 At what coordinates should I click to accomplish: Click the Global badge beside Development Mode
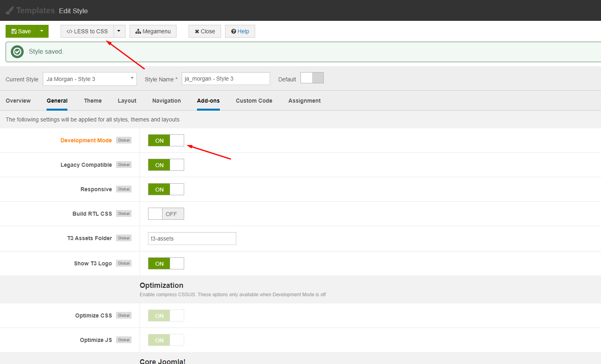(124, 140)
